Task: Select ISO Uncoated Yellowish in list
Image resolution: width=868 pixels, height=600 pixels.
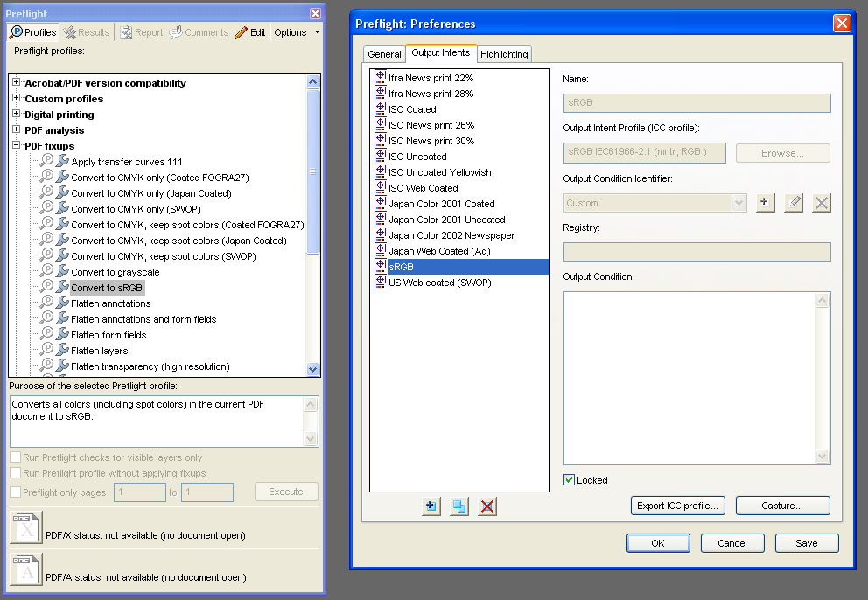Action: (x=439, y=172)
